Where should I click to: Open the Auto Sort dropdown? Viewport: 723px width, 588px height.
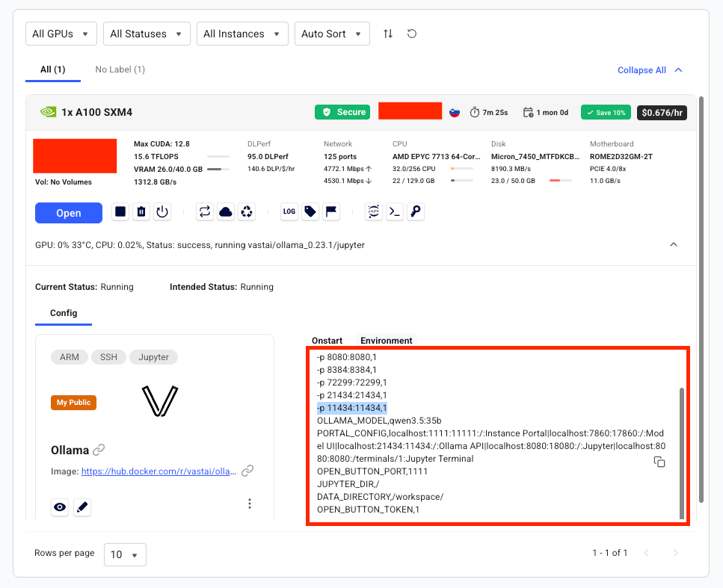pos(332,34)
